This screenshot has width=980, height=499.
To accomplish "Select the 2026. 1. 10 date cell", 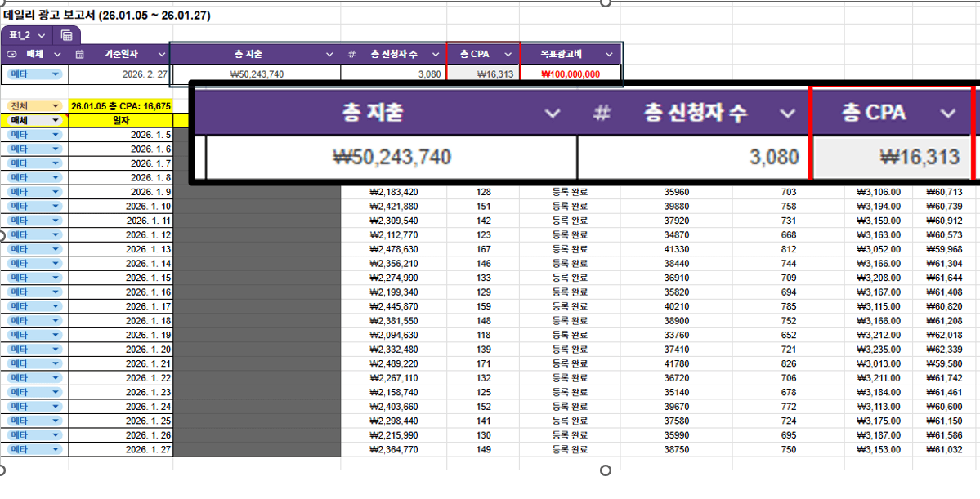I will click(121, 206).
